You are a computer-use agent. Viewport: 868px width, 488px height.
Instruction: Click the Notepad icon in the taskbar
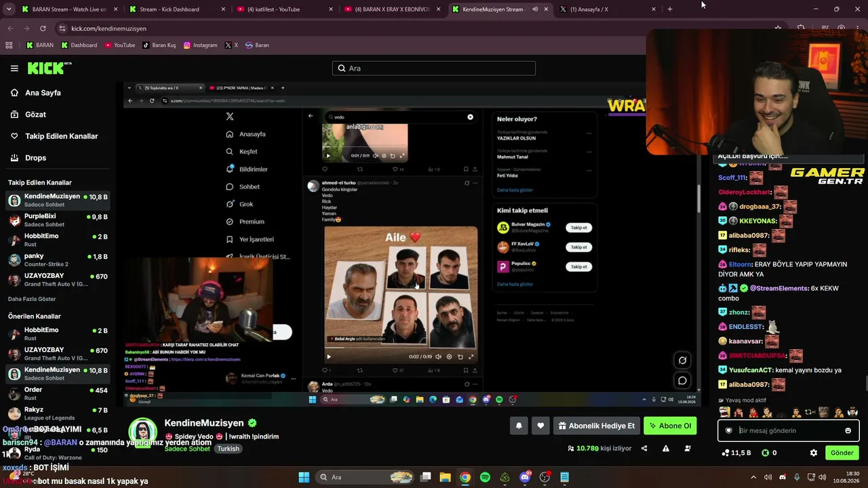564,477
